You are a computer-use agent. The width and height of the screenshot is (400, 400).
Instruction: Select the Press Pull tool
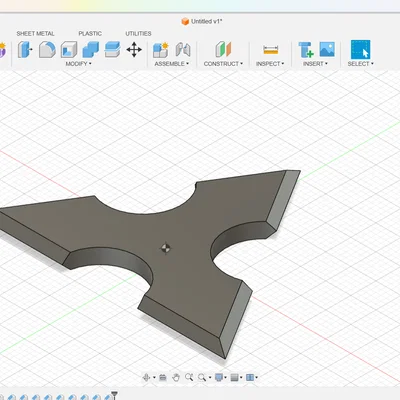(x=25, y=50)
